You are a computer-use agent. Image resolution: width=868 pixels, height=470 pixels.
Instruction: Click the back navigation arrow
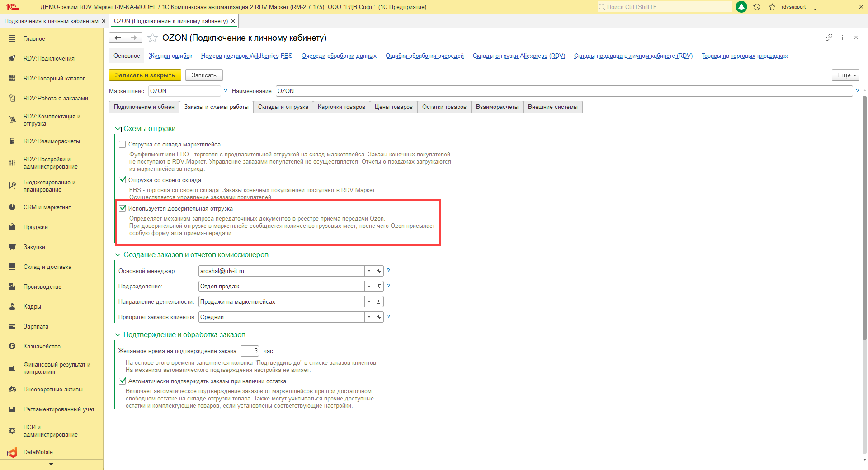pos(118,38)
